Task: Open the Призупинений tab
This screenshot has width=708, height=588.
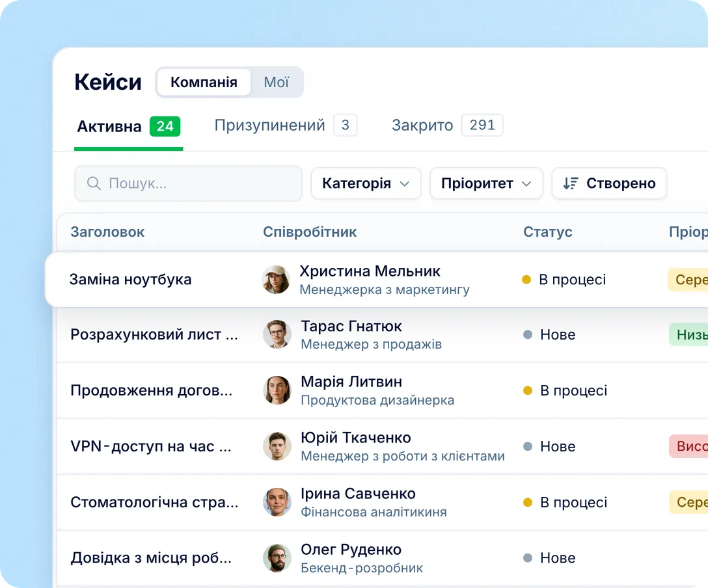Action: click(286, 126)
